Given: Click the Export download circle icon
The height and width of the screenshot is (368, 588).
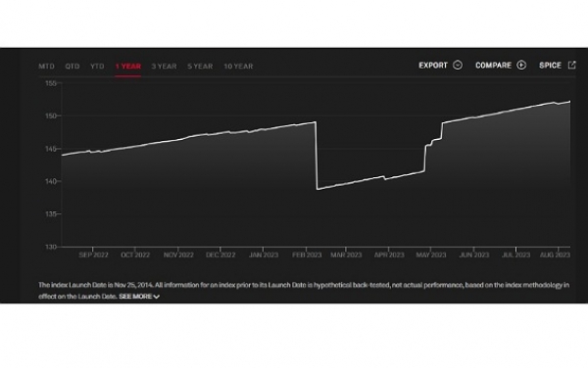Looking at the screenshot, I should tap(458, 66).
